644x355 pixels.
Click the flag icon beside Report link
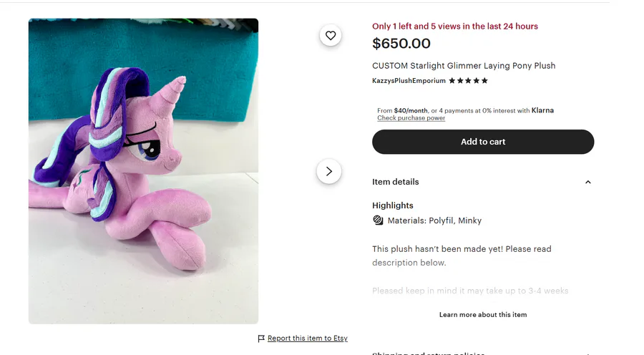pos(261,339)
